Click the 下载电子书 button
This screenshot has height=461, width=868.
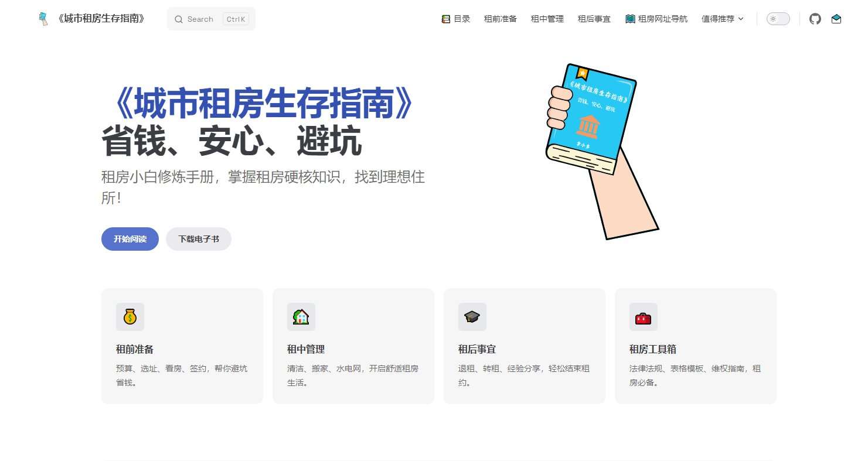click(199, 239)
